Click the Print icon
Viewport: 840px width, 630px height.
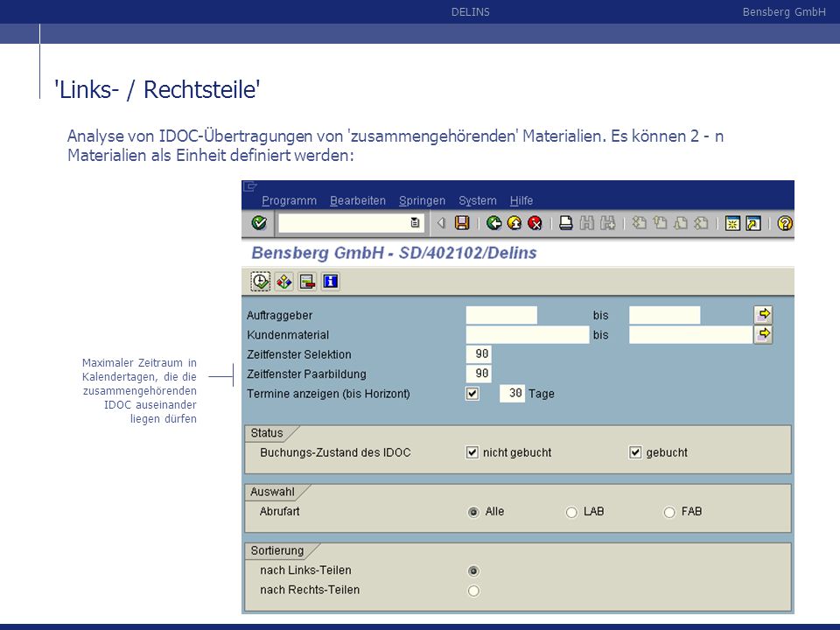pos(566,223)
